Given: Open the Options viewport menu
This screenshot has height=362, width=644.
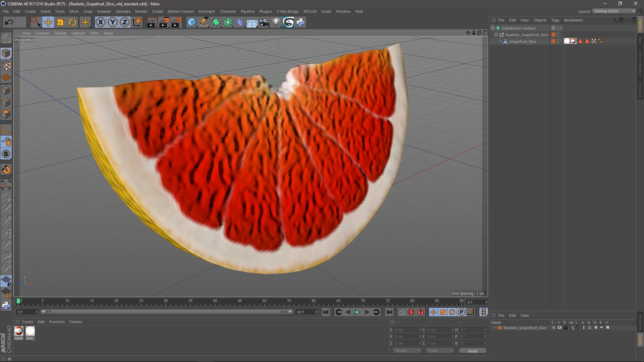Looking at the screenshot, I should (x=78, y=33).
